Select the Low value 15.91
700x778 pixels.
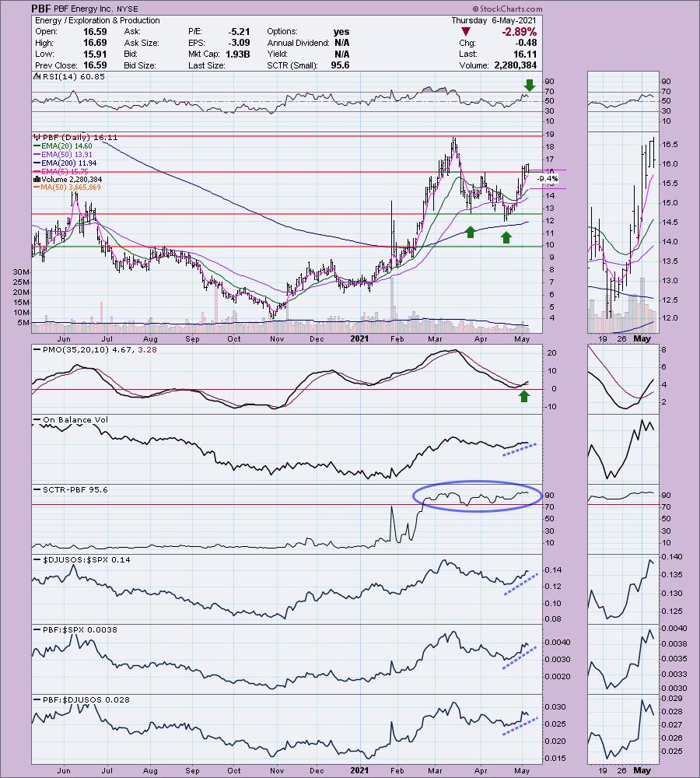click(95, 54)
